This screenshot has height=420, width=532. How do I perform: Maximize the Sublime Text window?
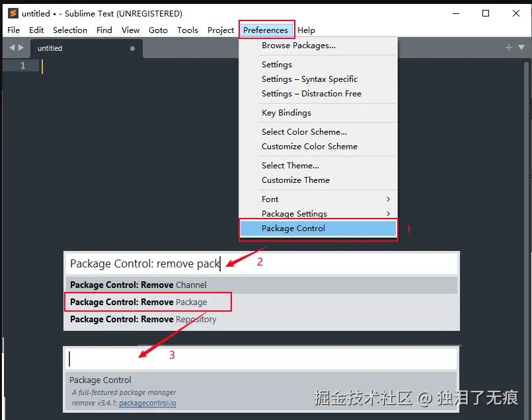point(486,14)
